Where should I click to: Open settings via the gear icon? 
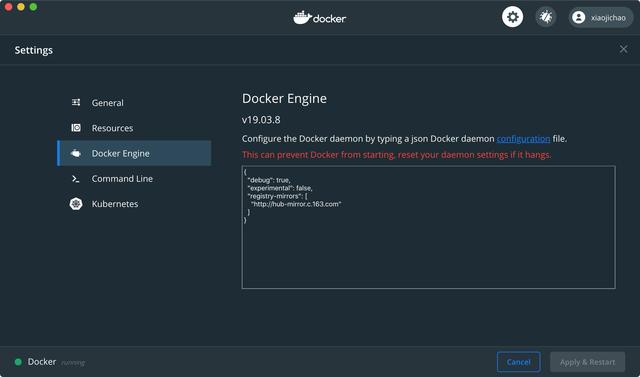tap(512, 17)
